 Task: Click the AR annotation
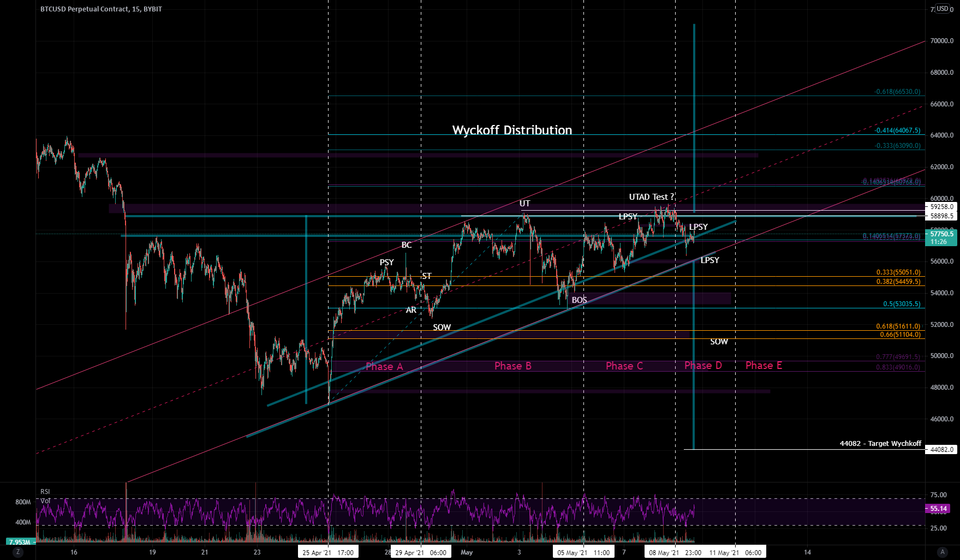coord(411,310)
